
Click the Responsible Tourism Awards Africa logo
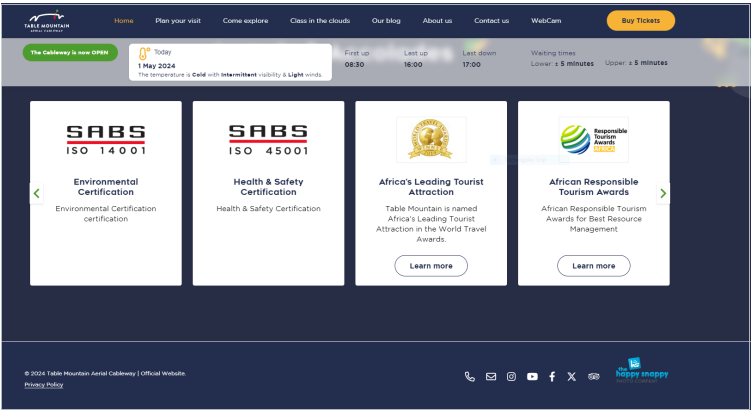pyautogui.click(x=594, y=140)
